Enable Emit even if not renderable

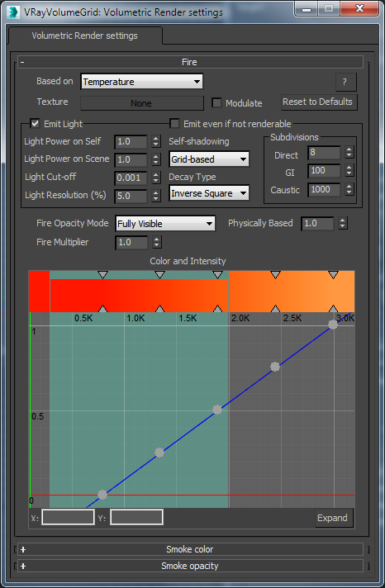(174, 123)
